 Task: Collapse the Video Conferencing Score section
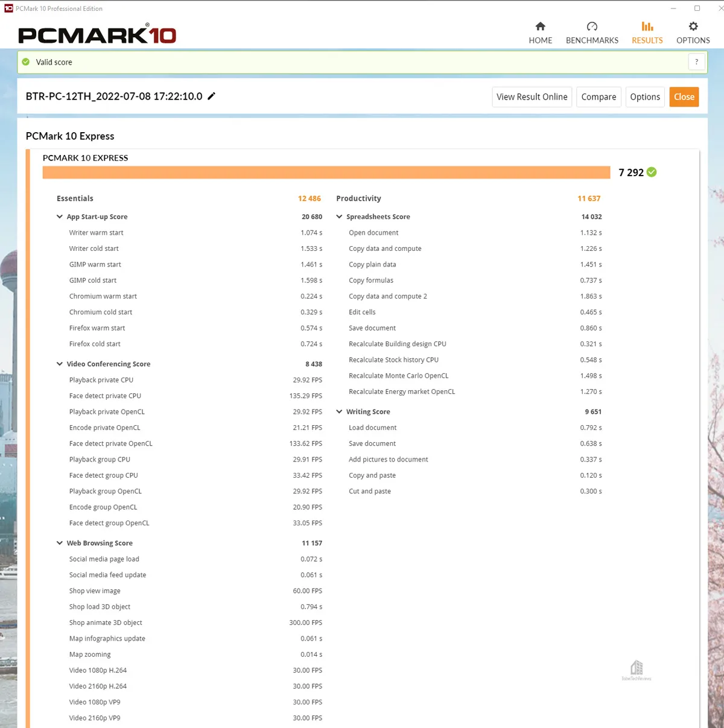tap(60, 364)
